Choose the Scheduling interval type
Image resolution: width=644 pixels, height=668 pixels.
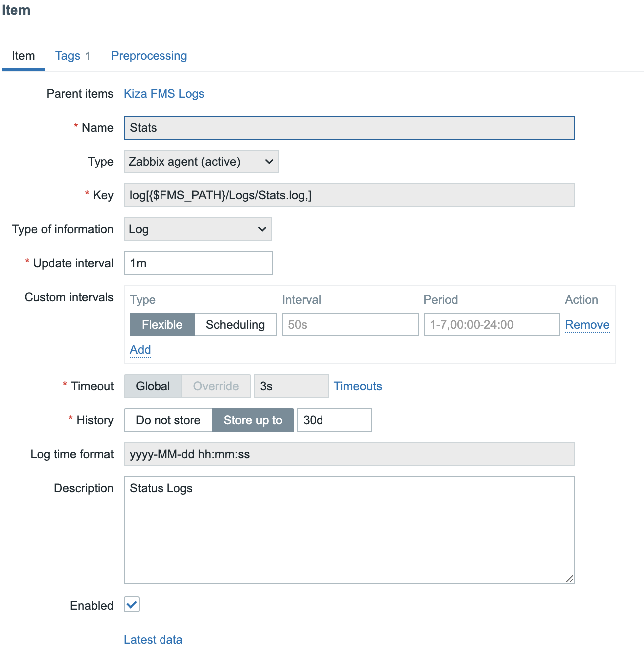(235, 325)
